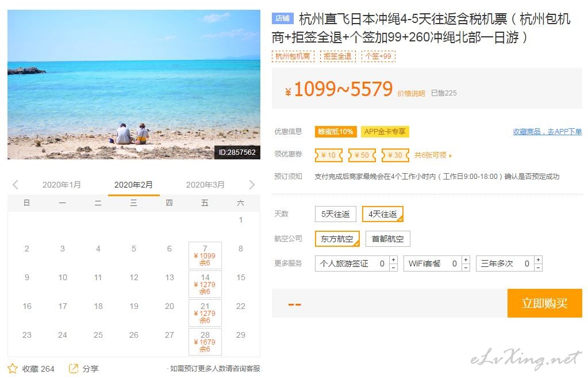The height and width of the screenshot is (378, 588).
Task: Open the beach product photo
Action: click(x=134, y=85)
